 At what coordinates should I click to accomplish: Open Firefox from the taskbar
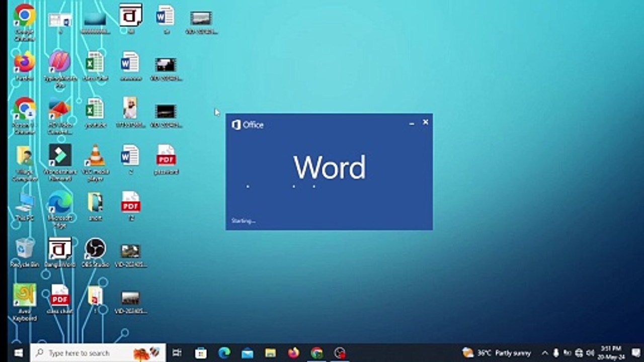294,353
